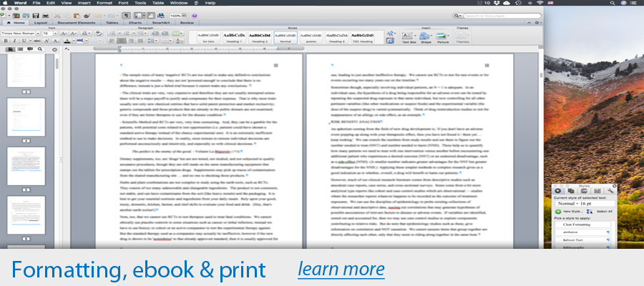Select page 5 thumbnail in sidebar

tap(26, 166)
